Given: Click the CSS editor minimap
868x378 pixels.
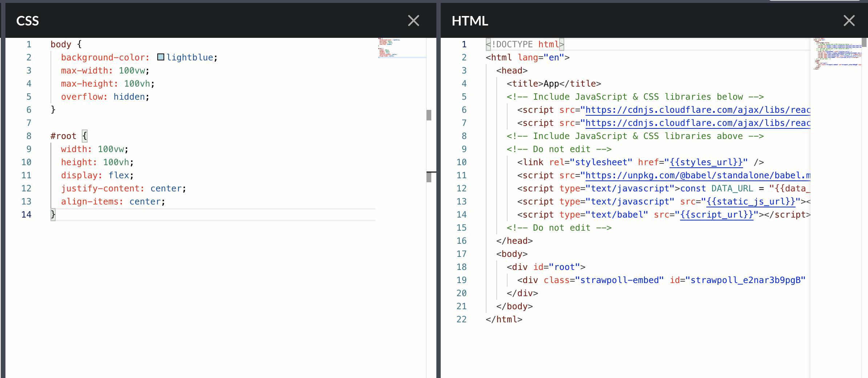Looking at the screenshot, I should (401, 48).
